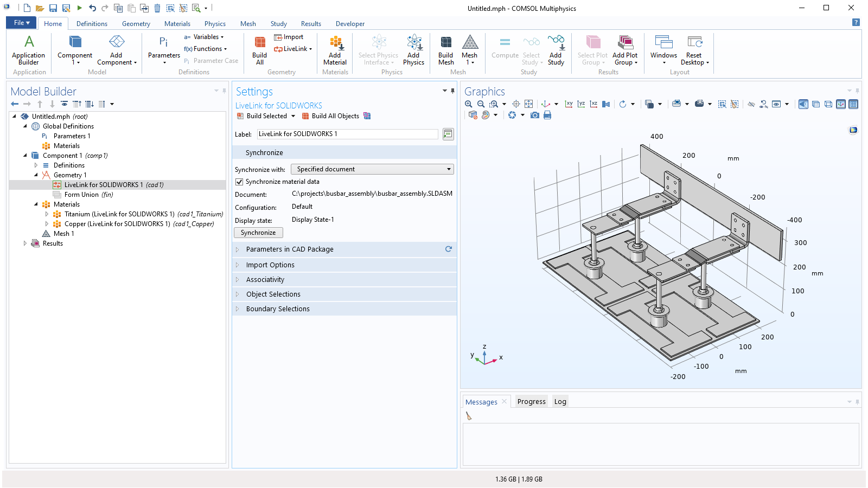The width and height of the screenshot is (868, 488).
Task: Open the Application Builder
Action: click(28, 49)
